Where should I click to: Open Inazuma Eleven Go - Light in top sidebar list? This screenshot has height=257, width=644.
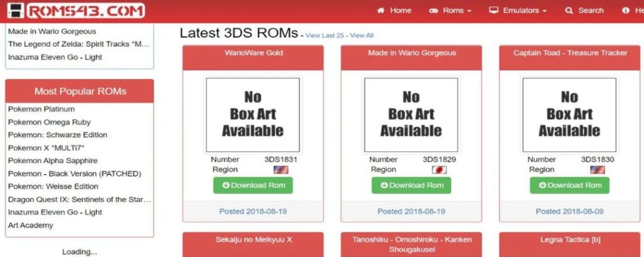[55, 57]
